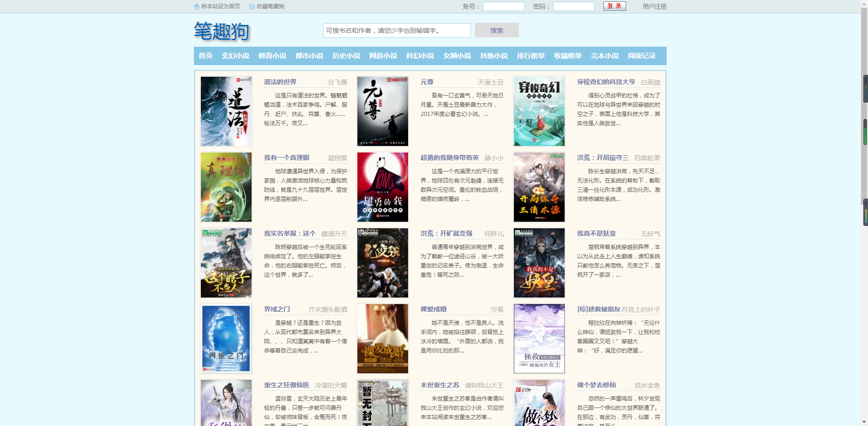Click the scrollbar up arrow

(864, 3)
